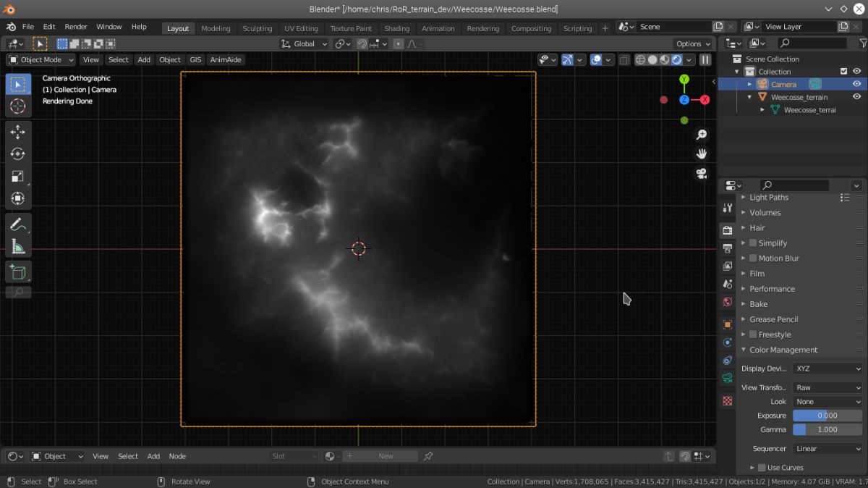Click the GIS menu button

click(x=195, y=60)
